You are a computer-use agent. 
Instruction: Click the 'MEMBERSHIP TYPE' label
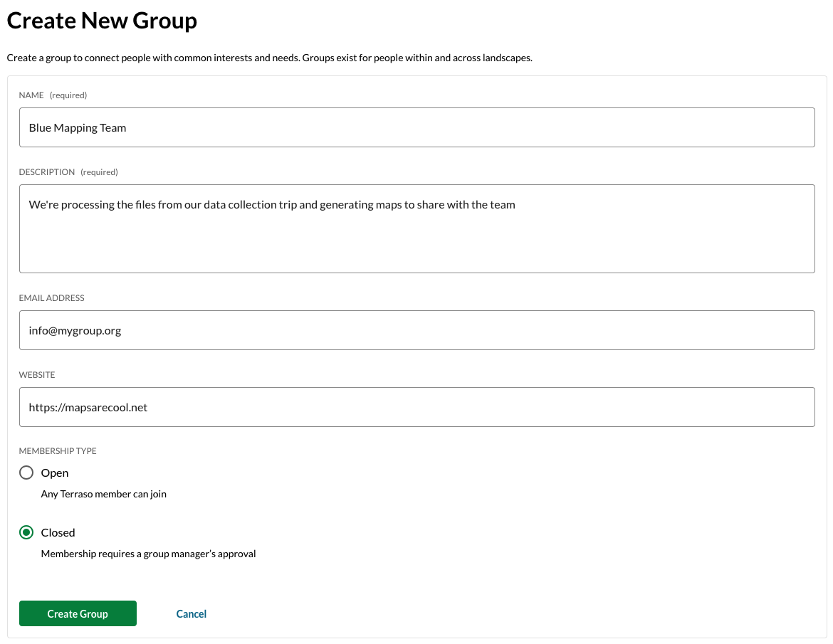(58, 450)
